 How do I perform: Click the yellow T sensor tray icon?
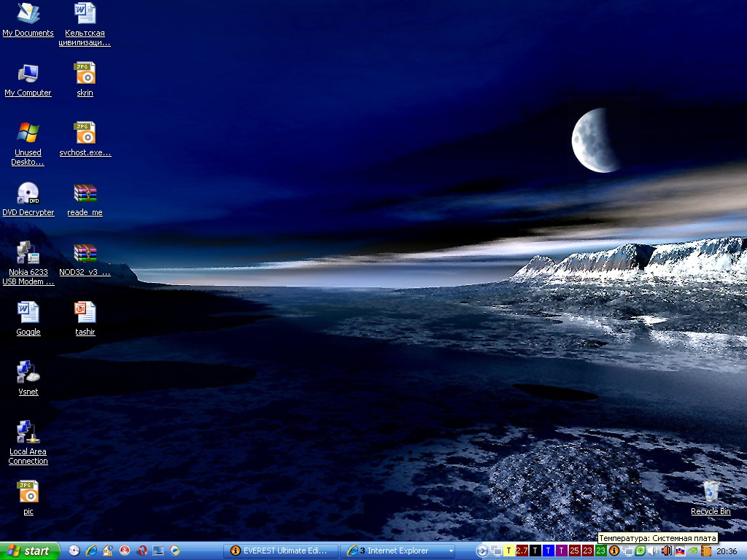click(508, 551)
